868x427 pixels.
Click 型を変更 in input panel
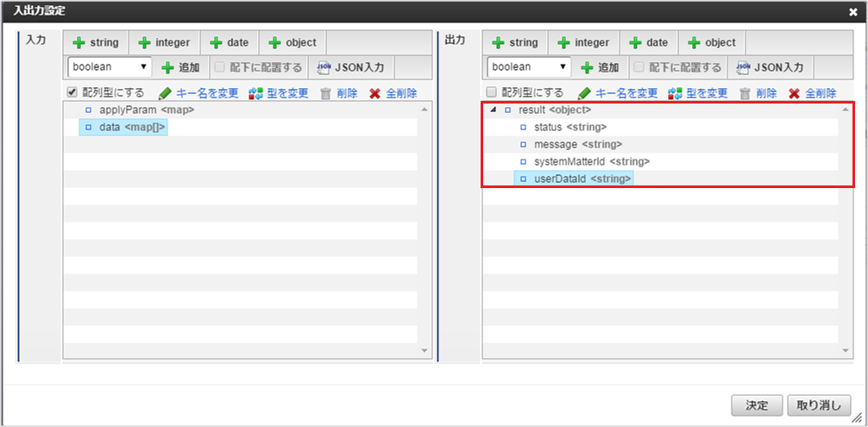(x=279, y=93)
